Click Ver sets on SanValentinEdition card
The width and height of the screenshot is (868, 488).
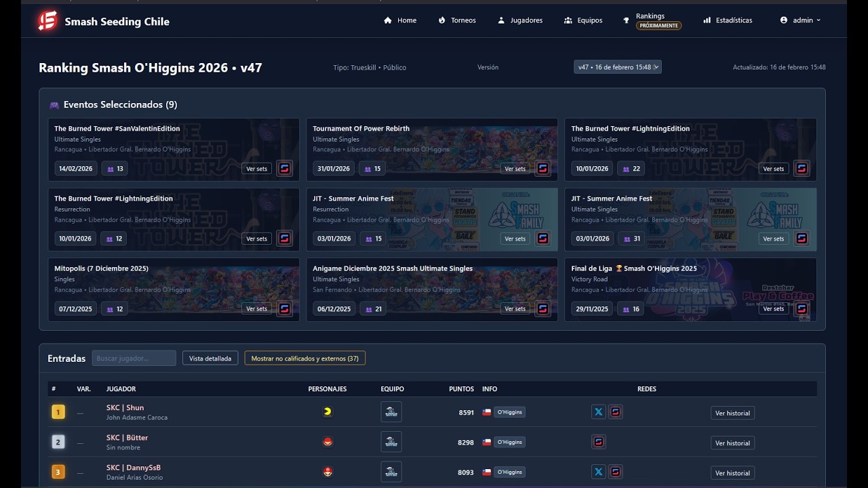(x=257, y=169)
